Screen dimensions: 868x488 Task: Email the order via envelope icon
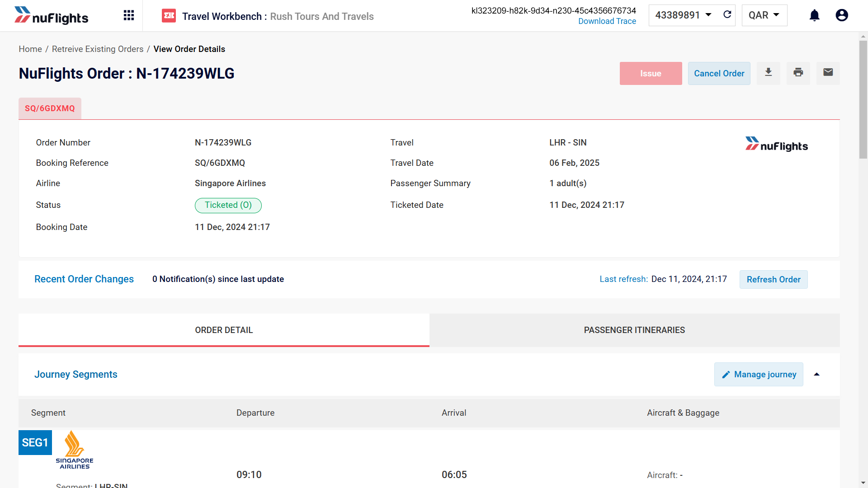(x=828, y=73)
